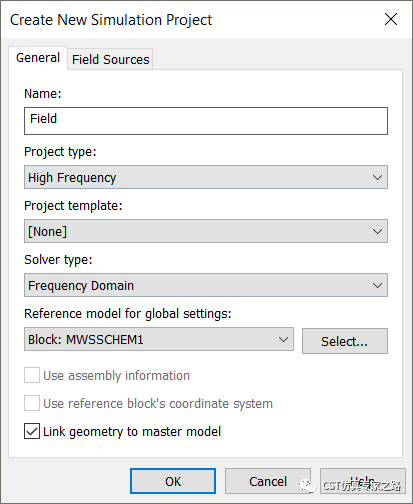Viewport: 413px width, 504px height.
Task: Click the Cancel button
Action: [268, 481]
